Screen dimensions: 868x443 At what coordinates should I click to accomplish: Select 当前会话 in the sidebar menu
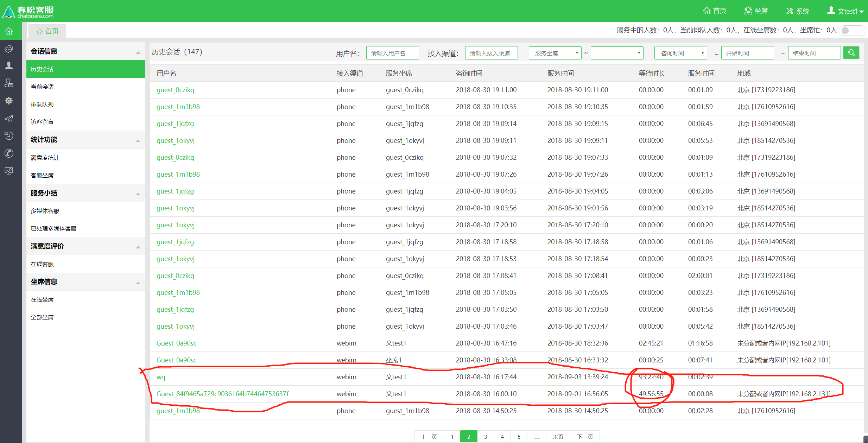tap(42, 87)
